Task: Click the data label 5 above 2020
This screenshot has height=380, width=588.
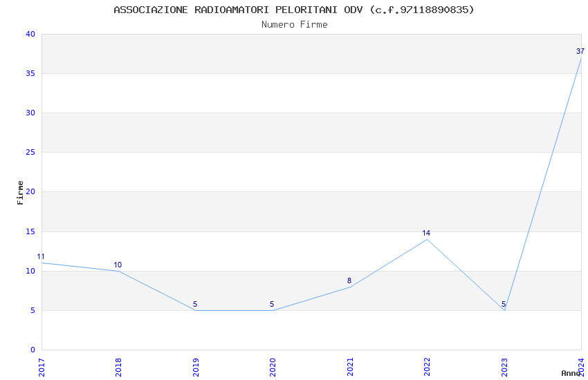Action: tap(272, 304)
